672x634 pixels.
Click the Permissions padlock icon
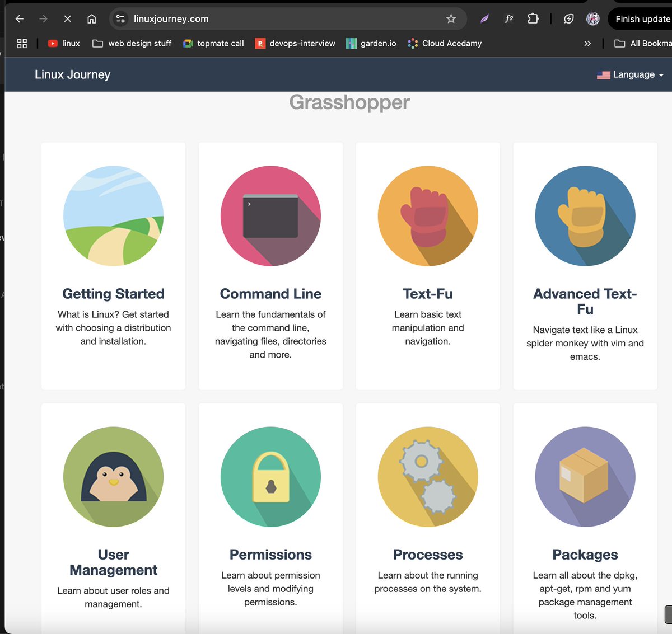click(270, 476)
